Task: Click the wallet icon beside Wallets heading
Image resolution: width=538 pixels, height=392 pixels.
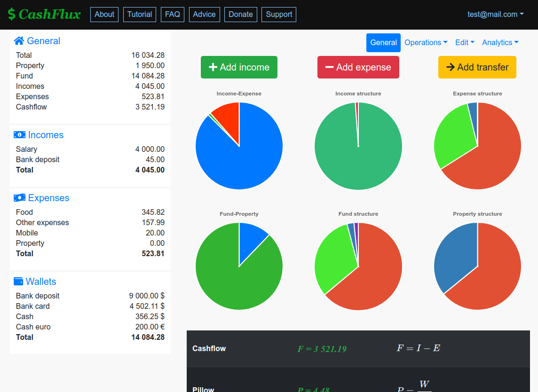Action: pos(18,281)
